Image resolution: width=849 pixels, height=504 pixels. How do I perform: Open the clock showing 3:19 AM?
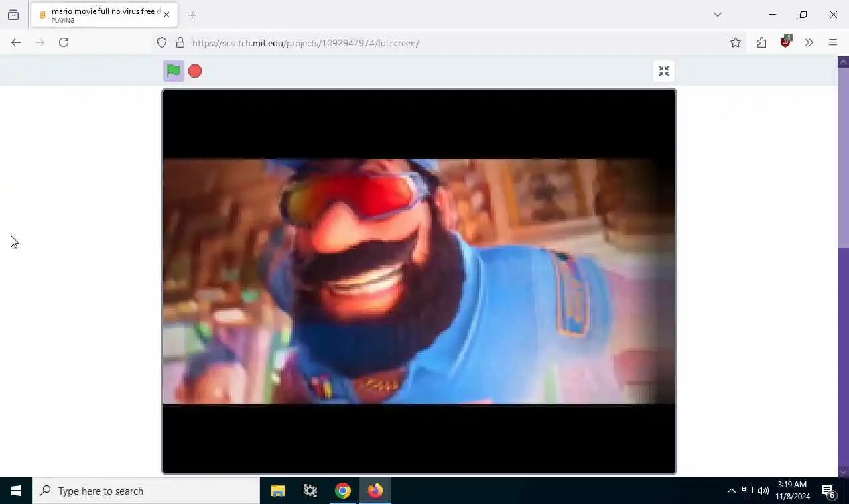793,491
